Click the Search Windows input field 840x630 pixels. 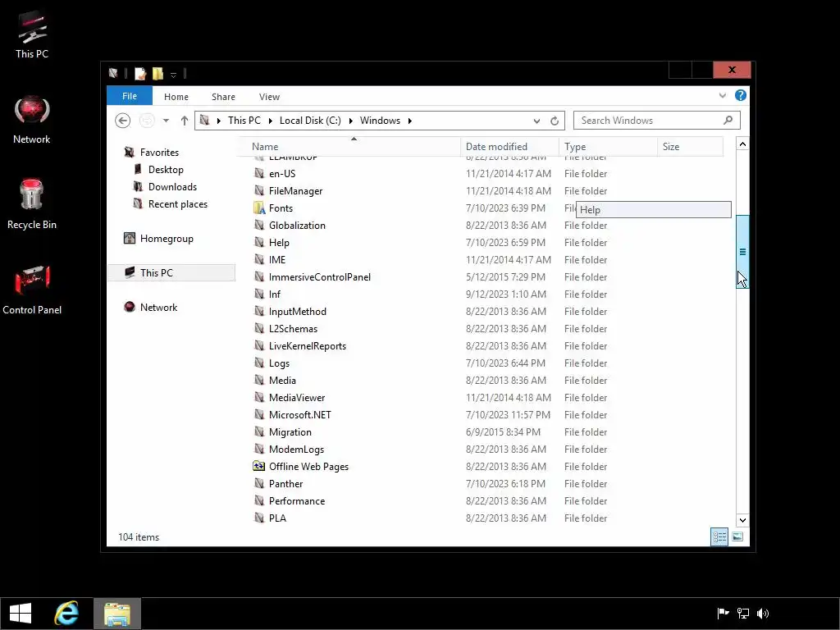click(x=648, y=121)
